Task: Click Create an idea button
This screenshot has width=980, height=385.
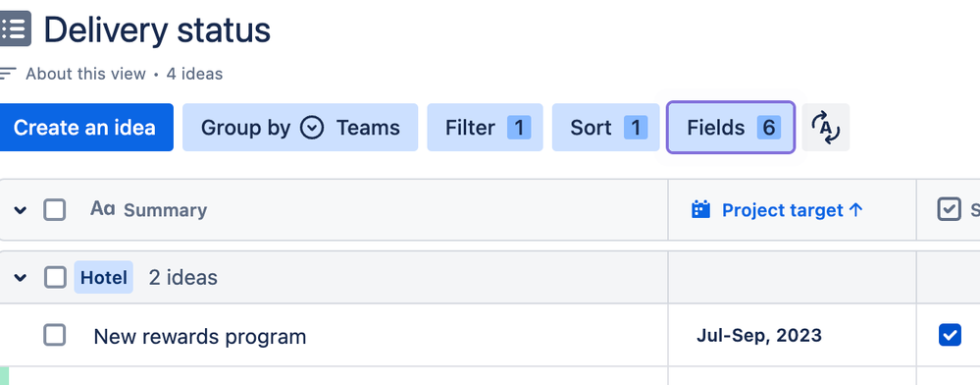Action: point(85,127)
